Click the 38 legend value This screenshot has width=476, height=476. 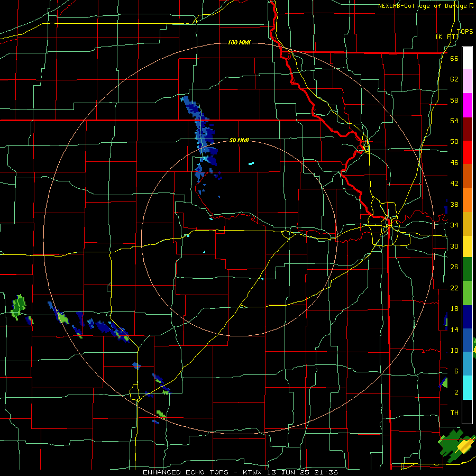pos(454,204)
